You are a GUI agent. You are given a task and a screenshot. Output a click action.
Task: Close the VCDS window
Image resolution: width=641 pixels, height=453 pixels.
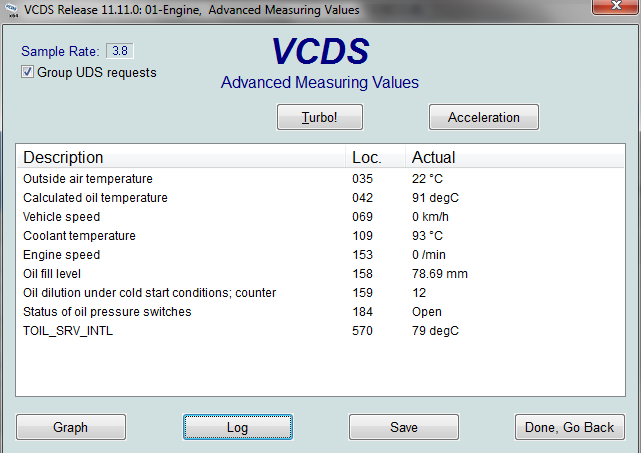coord(616,7)
